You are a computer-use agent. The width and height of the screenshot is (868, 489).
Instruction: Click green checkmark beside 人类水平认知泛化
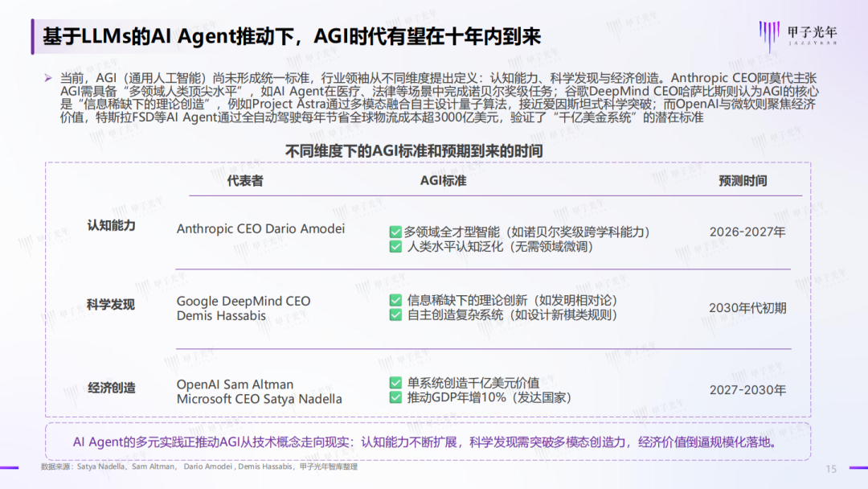[x=395, y=246]
